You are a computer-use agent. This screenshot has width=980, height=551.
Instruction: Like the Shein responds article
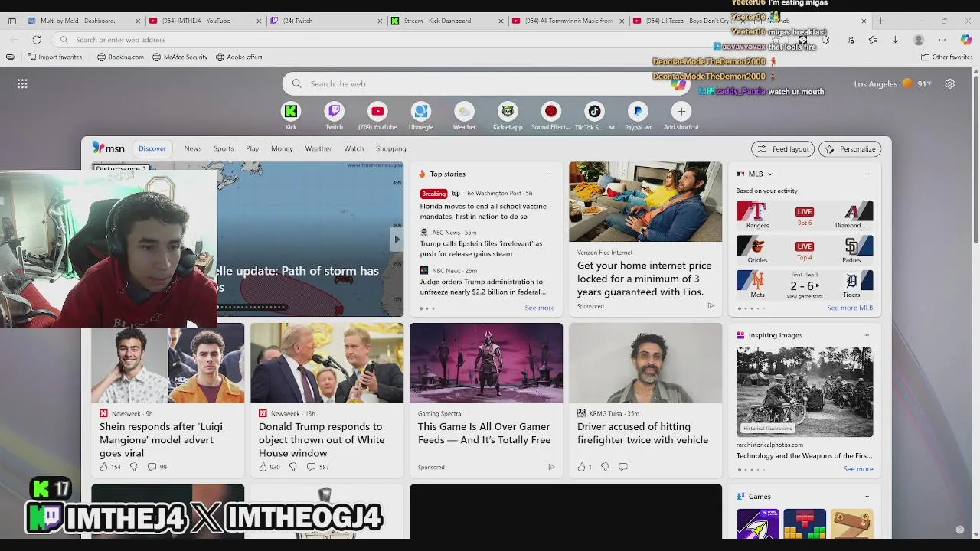(103, 467)
